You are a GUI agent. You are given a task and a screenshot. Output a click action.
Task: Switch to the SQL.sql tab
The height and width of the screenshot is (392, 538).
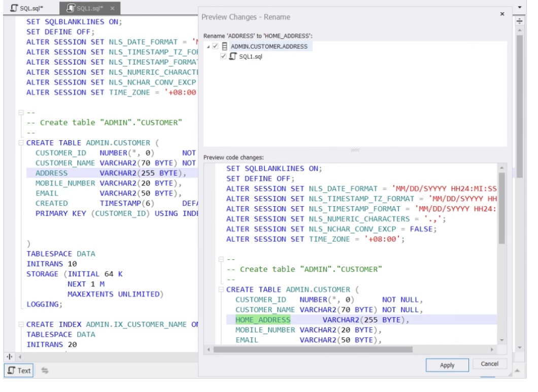point(27,8)
